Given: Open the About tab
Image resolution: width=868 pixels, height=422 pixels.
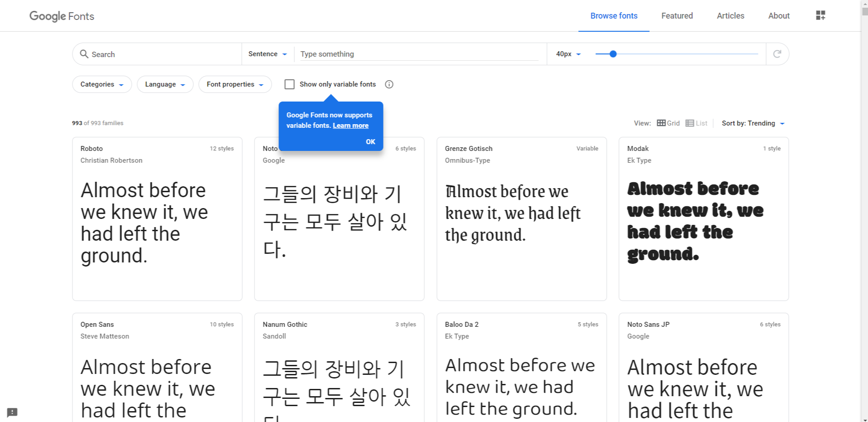Looking at the screenshot, I should [779, 16].
